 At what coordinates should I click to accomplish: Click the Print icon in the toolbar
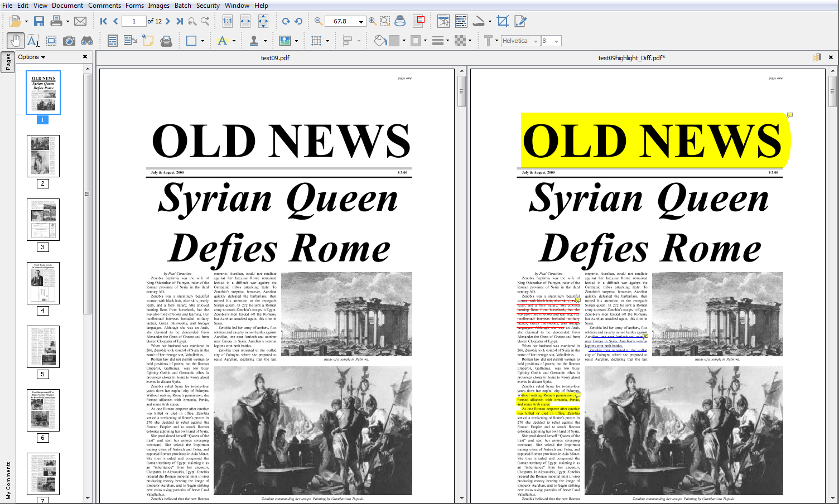(x=56, y=21)
